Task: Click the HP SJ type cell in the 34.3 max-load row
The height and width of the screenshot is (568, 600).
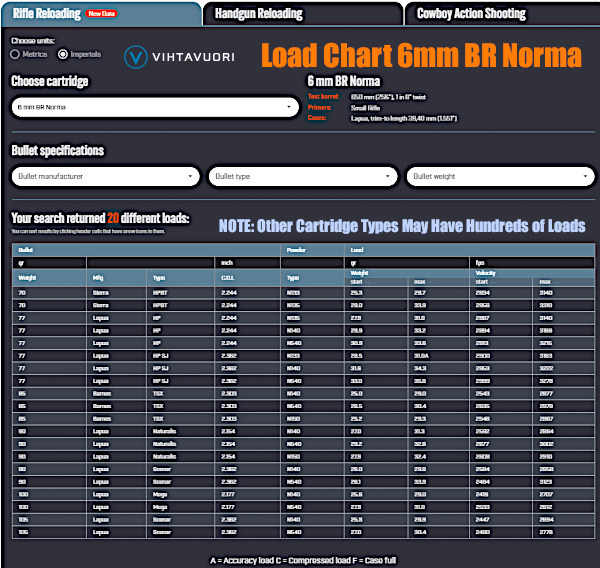Action: click(181, 369)
